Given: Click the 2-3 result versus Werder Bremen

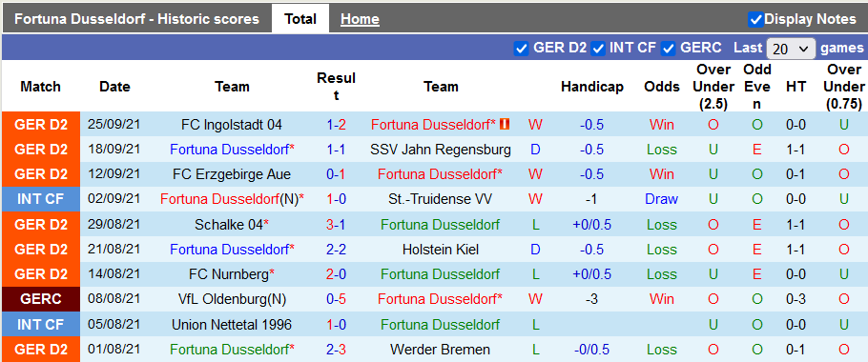Looking at the screenshot, I should pyautogui.click(x=336, y=350).
